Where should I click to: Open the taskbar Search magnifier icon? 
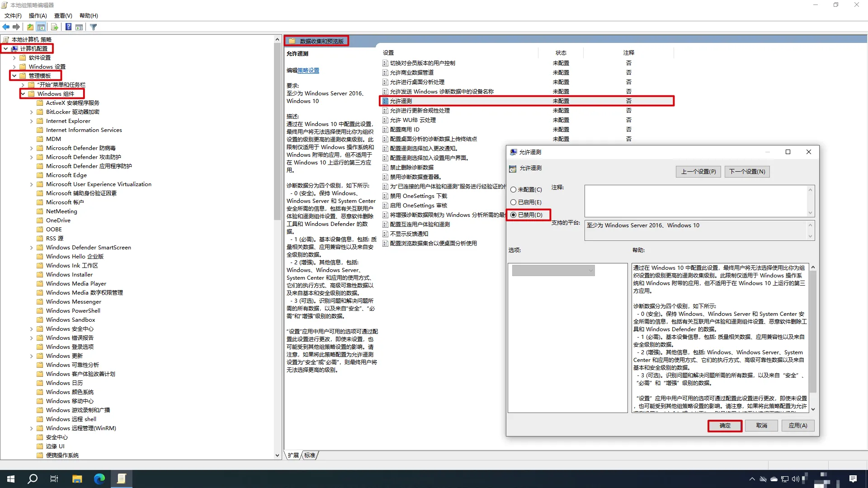pyautogui.click(x=33, y=479)
